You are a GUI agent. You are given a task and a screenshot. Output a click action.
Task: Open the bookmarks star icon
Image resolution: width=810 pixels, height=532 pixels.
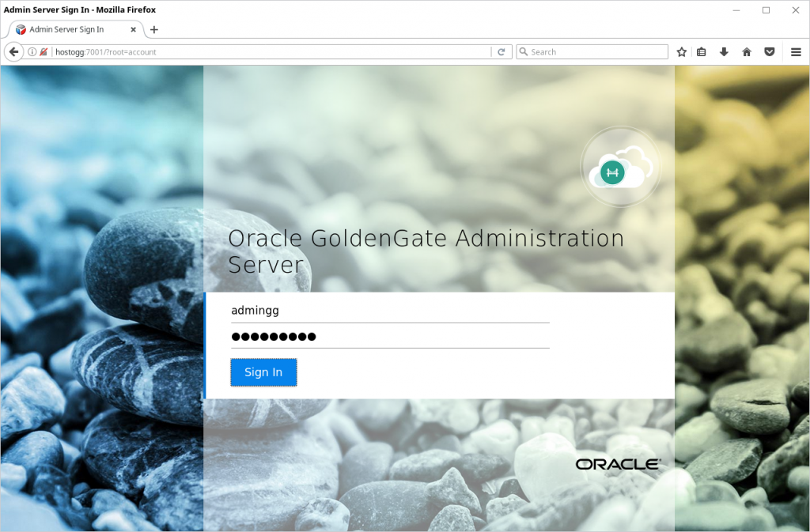point(681,51)
